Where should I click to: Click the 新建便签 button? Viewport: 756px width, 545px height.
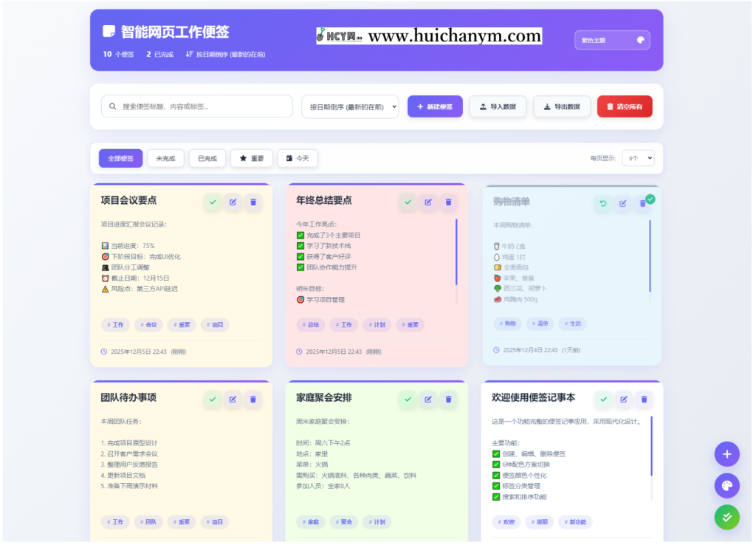(435, 106)
